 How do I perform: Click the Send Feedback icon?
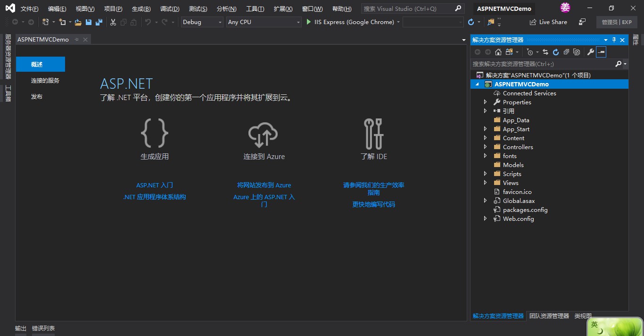click(x=582, y=22)
